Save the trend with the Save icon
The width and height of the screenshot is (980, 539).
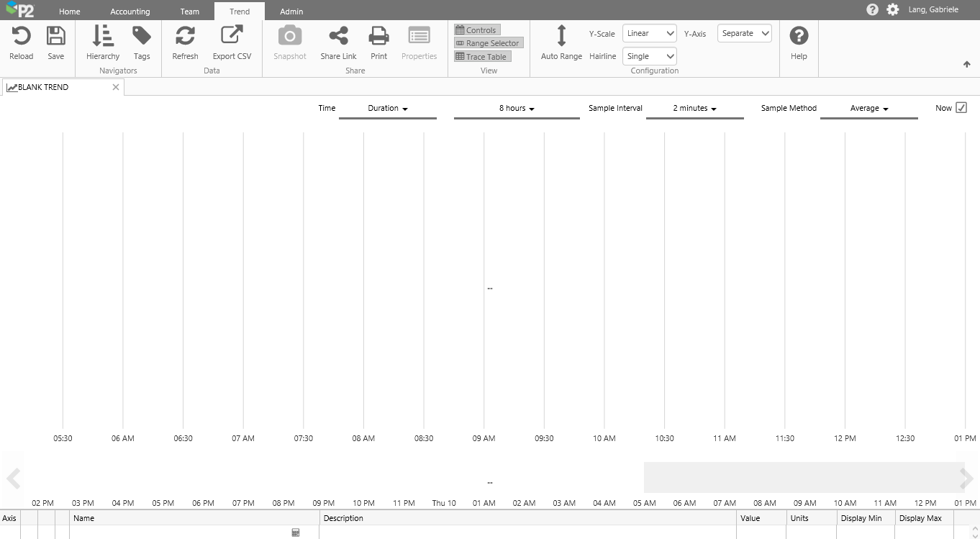55,36
